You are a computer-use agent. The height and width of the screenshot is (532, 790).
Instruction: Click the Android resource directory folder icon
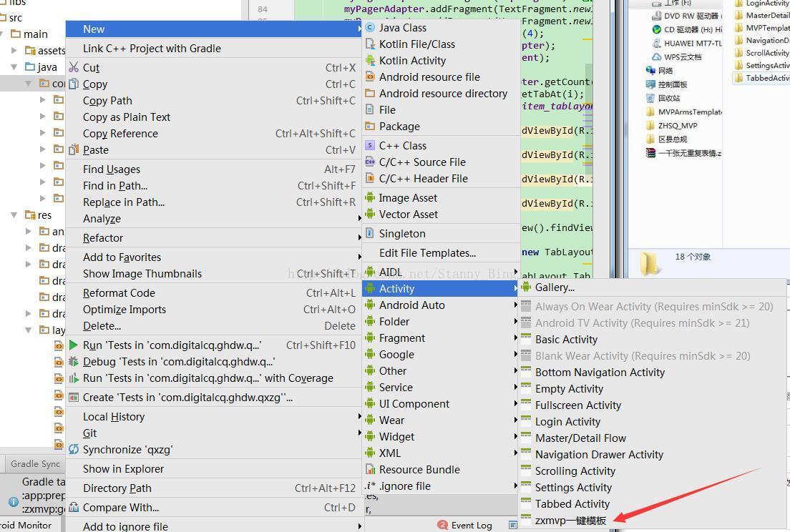370,93
